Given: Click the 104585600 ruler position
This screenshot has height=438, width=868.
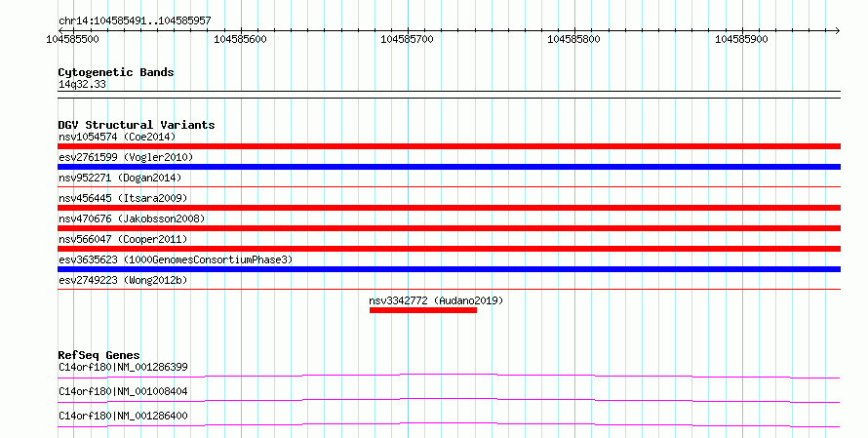Looking at the screenshot, I should tap(240, 39).
